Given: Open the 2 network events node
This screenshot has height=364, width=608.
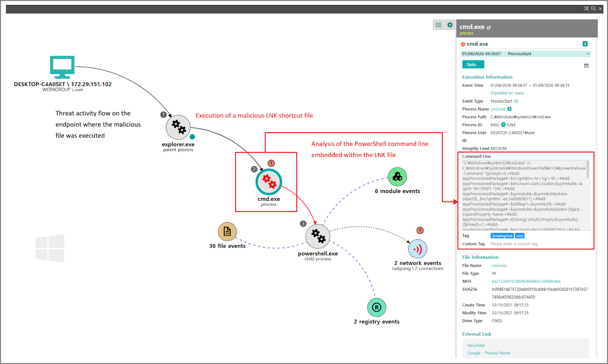Looking at the screenshot, I should pyautogui.click(x=417, y=248).
